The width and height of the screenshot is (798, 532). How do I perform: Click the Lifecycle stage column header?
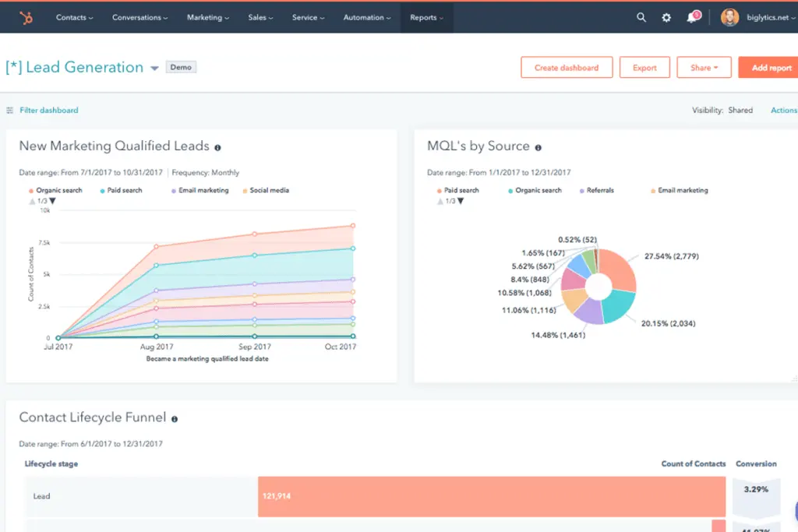[51, 464]
